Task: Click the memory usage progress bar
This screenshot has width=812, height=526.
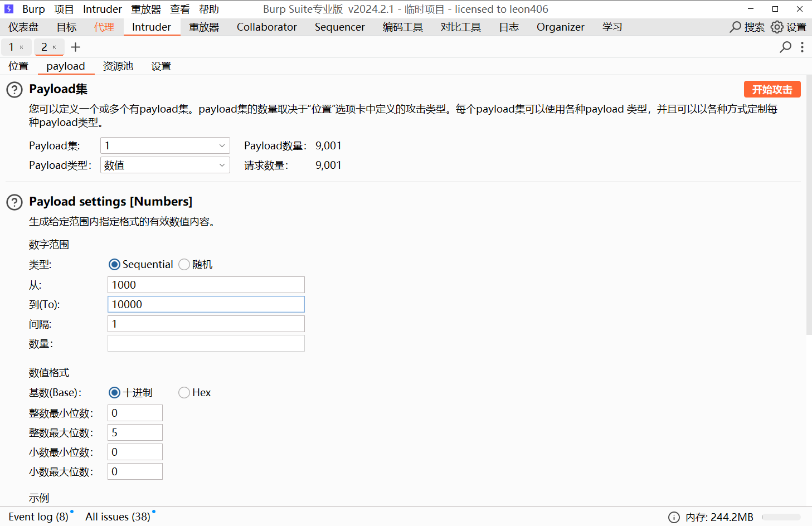Action: (781, 517)
